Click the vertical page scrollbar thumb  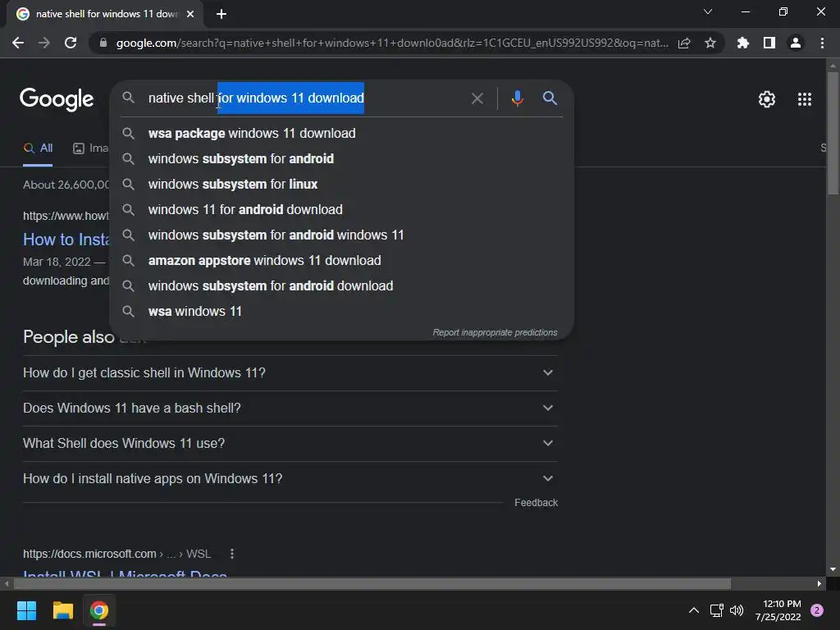pyautogui.click(x=833, y=134)
